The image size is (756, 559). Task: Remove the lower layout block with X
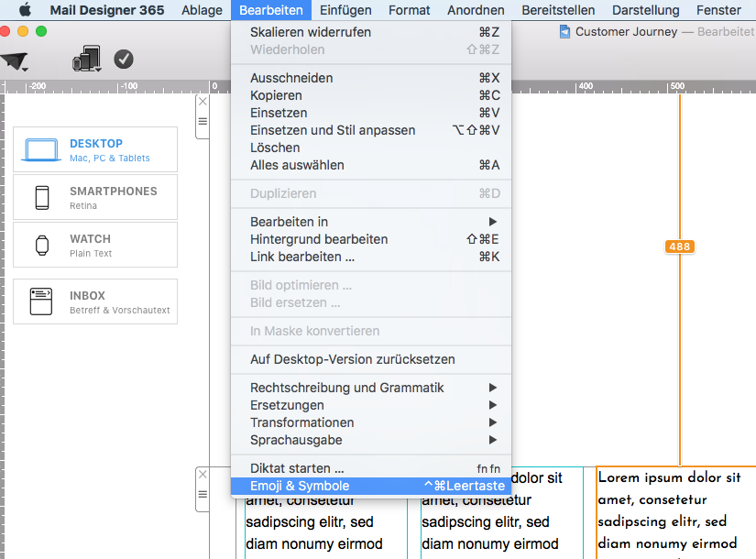(203, 474)
